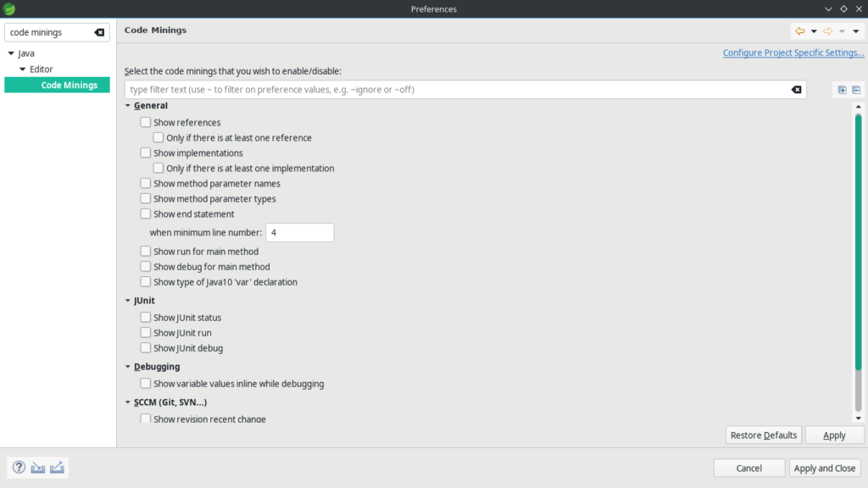Collapse the JUnit section
Viewport: 868px width, 488px height.
point(128,301)
